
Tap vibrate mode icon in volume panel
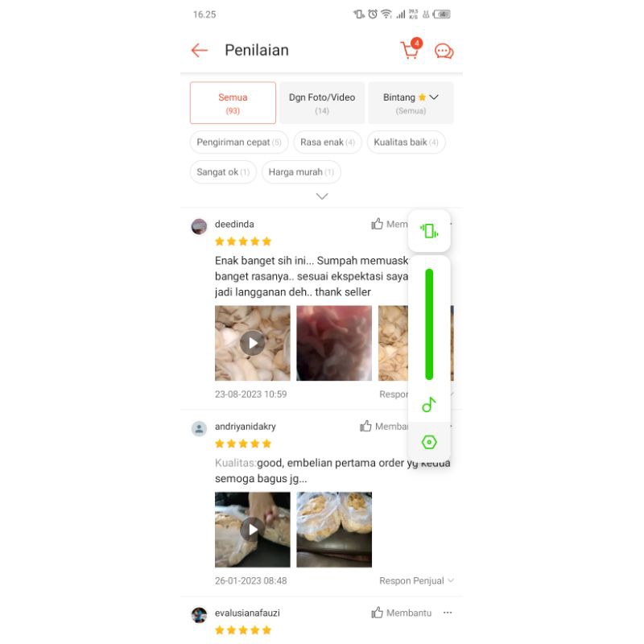click(x=429, y=231)
